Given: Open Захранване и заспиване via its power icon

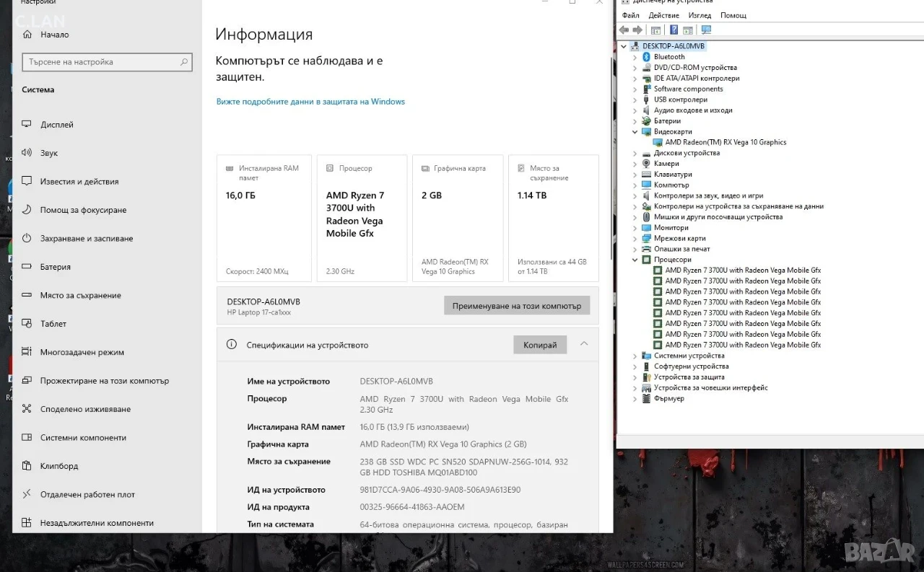Looking at the screenshot, I should 27,238.
